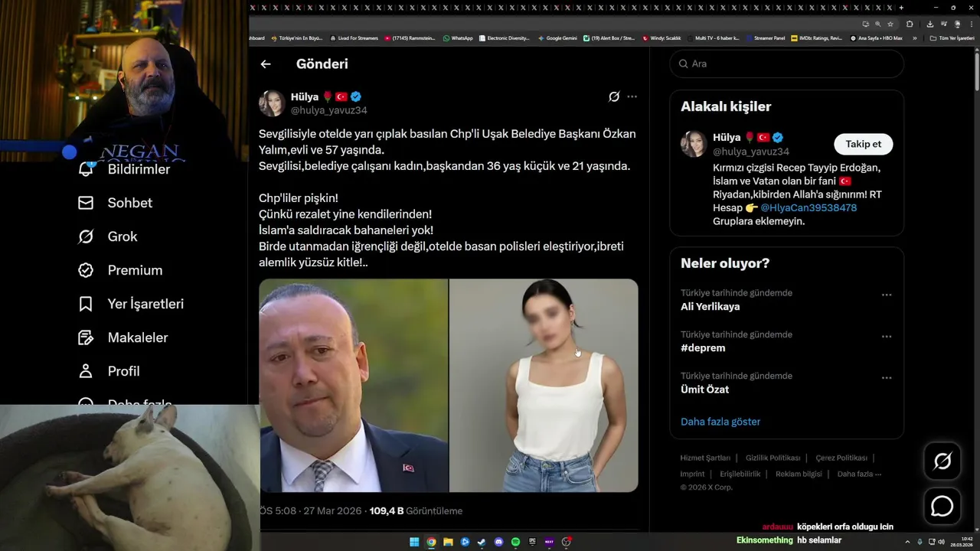Open the Tüm Yer İşaretleri folder
This screenshot has height=551, width=980.
click(952, 37)
